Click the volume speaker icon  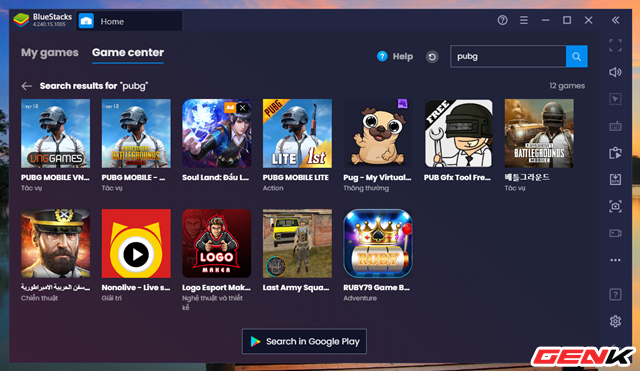pos(615,72)
